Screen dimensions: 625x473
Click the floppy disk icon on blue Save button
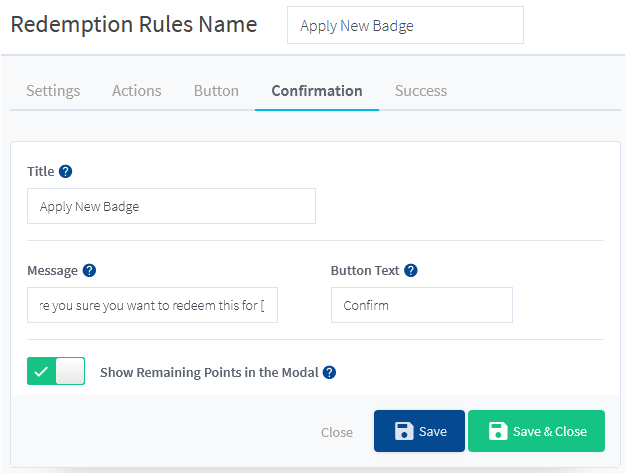(404, 431)
